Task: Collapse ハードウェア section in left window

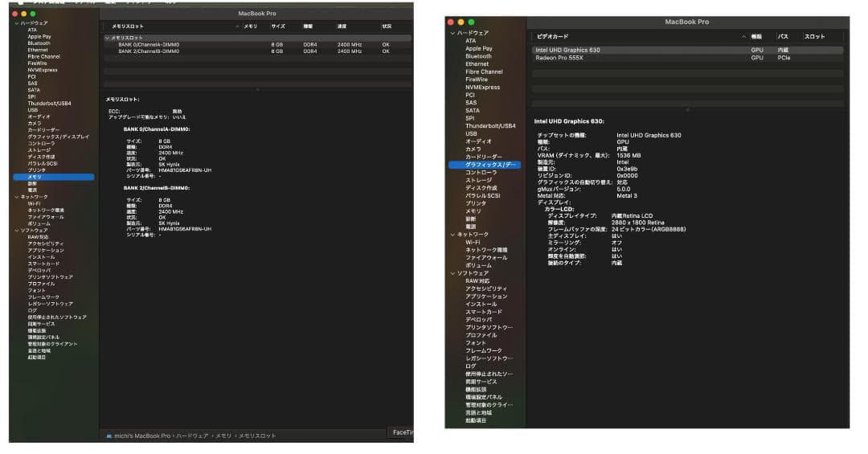Action: tap(16, 23)
